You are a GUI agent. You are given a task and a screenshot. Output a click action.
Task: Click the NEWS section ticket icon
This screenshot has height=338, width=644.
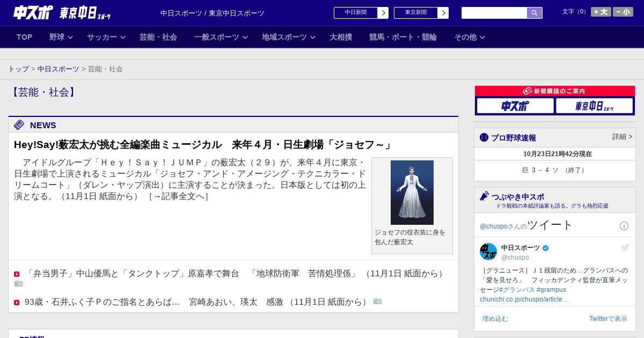coord(19,125)
